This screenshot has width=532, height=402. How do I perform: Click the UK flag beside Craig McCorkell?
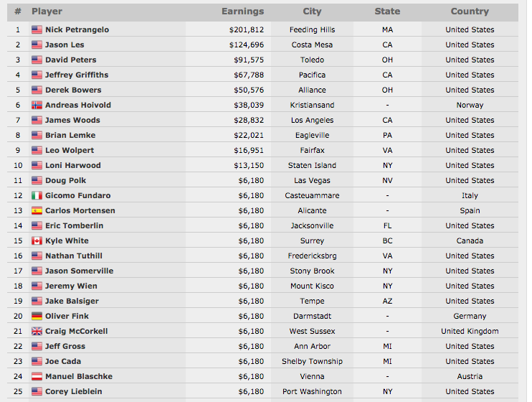(x=37, y=331)
